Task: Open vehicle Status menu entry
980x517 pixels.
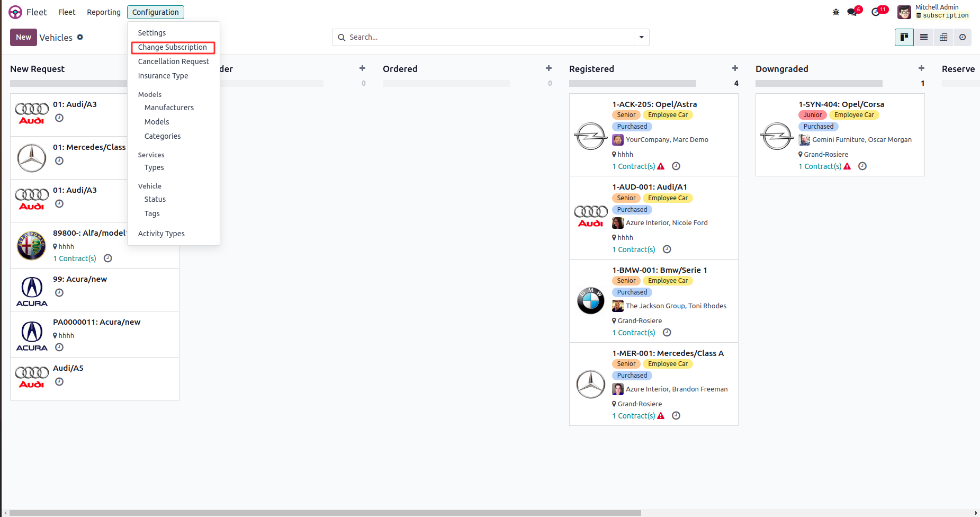Action: pyautogui.click(x=155, y=199)
